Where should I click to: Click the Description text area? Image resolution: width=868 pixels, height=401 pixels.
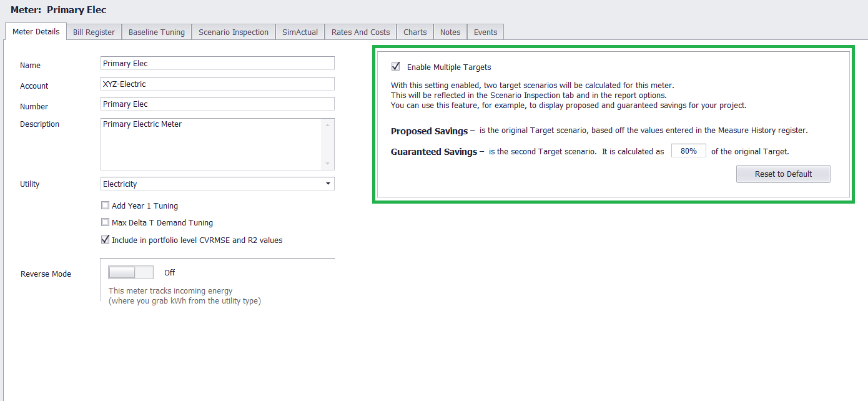tap(211, 144)
